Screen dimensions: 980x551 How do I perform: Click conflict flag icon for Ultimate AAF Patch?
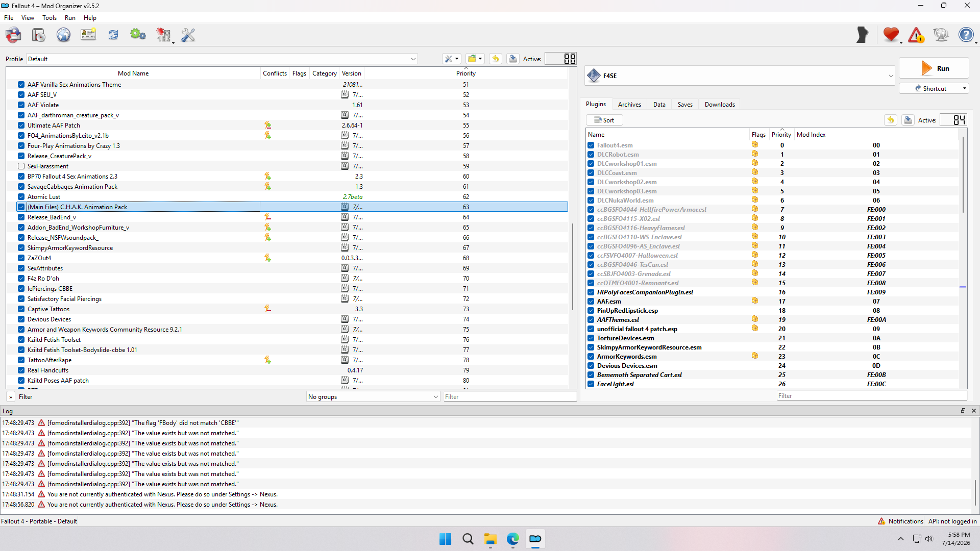pyautogui.click(x=267, y=125)
